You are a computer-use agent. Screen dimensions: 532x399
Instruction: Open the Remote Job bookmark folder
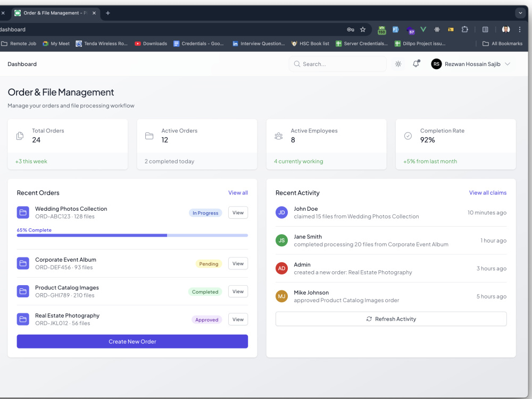[19, 44]
